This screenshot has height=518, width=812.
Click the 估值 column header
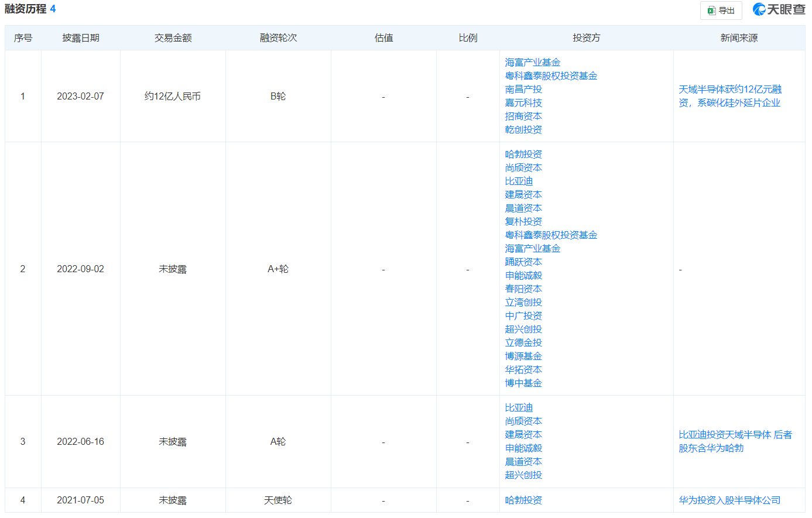383,38
